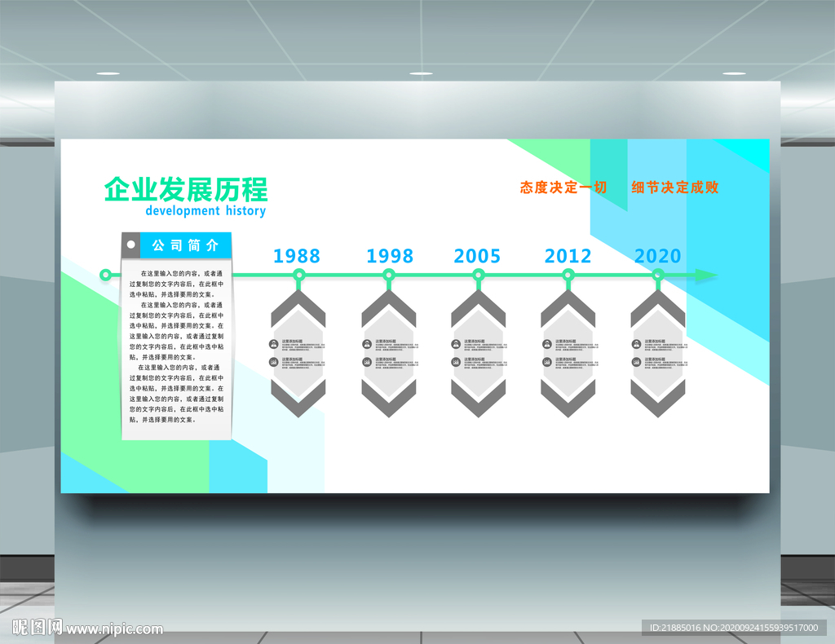Screen dimensions: 835x644
Task: Click the person icon in the 2005 card
Action: pyautogui.click(x=456, y=344)
